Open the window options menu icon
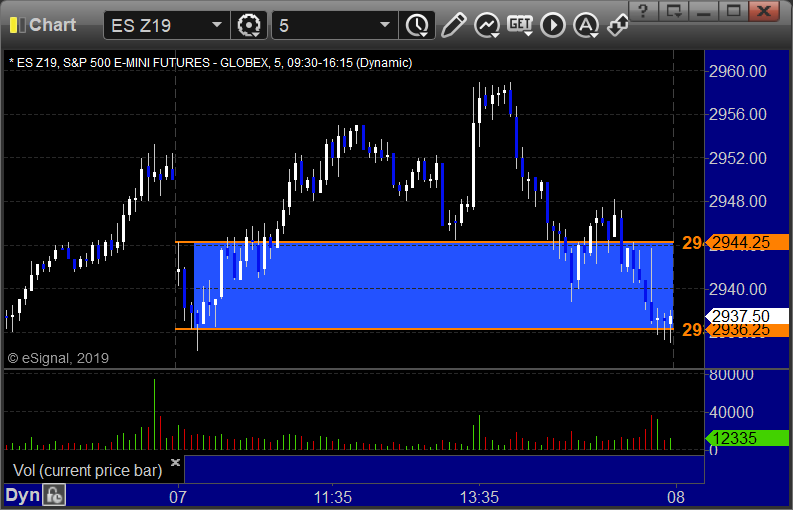The width and height of the screenshot is (793, 510). [673, 11]
